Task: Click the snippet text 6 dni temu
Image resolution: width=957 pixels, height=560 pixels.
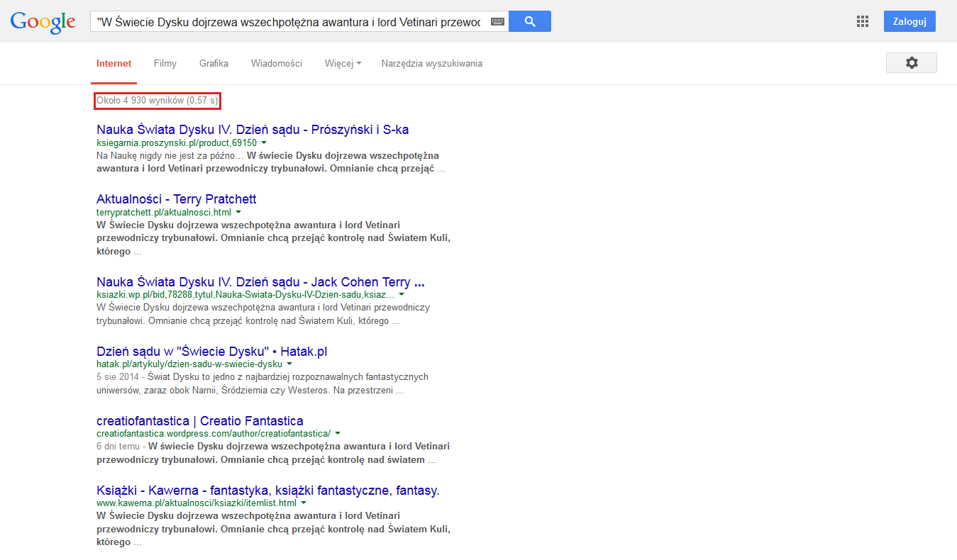Action: [x=118, y=447]
